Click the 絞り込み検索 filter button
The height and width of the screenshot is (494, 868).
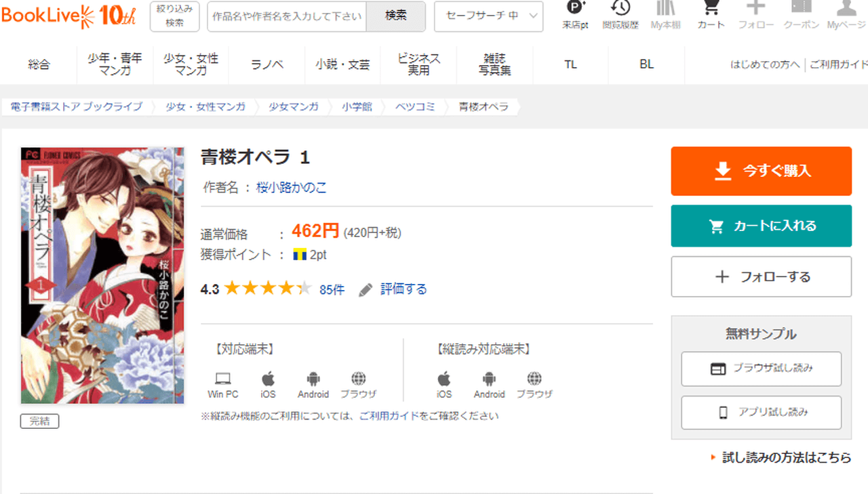coord(174,16)
